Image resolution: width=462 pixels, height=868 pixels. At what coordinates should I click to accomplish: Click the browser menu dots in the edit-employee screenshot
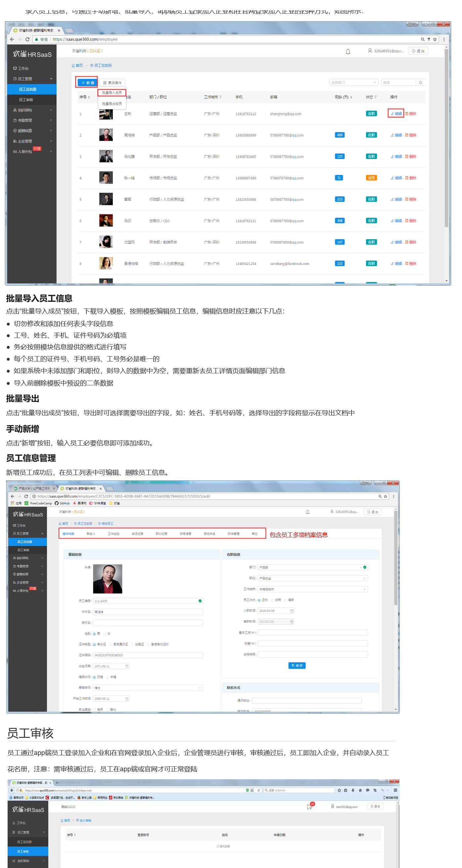[393, 496]
